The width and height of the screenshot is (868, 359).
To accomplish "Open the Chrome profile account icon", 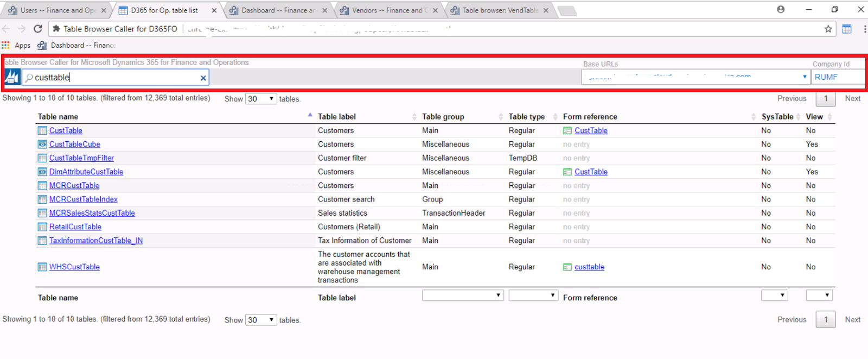I will (781, 9).
